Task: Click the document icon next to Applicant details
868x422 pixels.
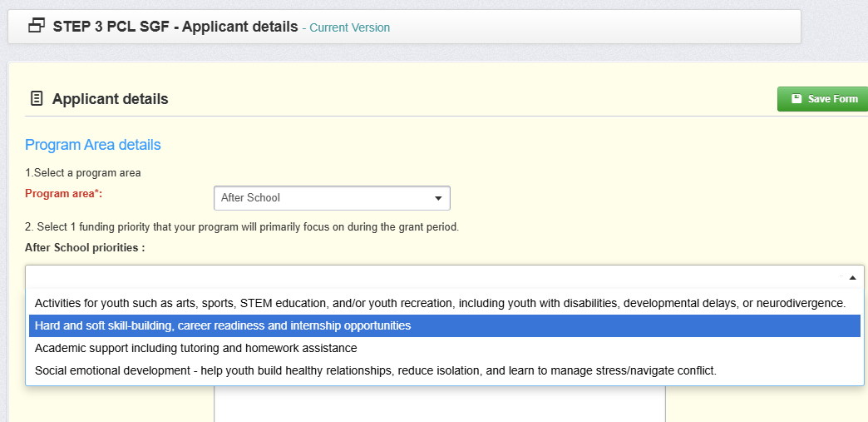Action: click(36, 99)
